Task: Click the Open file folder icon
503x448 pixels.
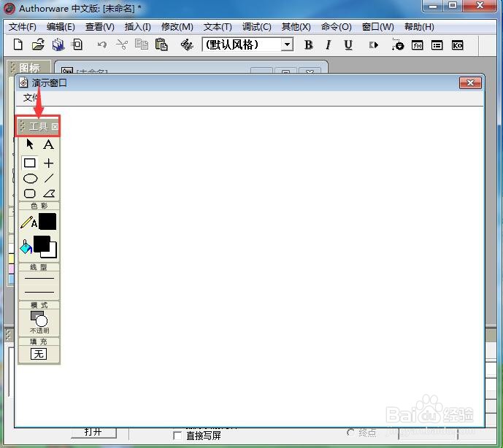Action: tap(38, 45)
